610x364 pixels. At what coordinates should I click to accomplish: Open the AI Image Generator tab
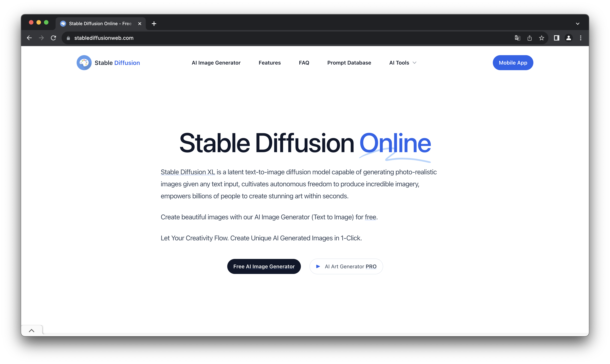point(216,62)
